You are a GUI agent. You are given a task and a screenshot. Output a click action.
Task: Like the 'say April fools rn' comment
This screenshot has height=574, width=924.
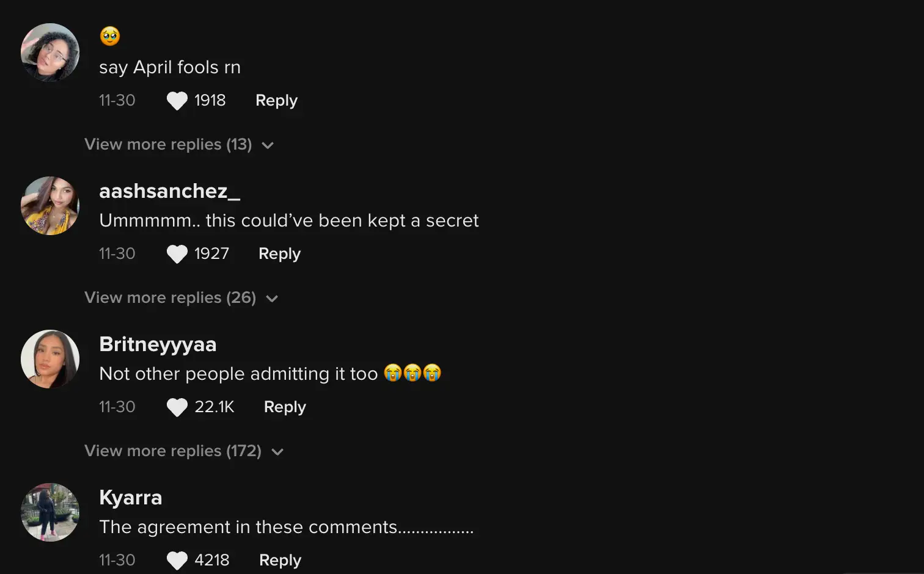coord(177,101)
